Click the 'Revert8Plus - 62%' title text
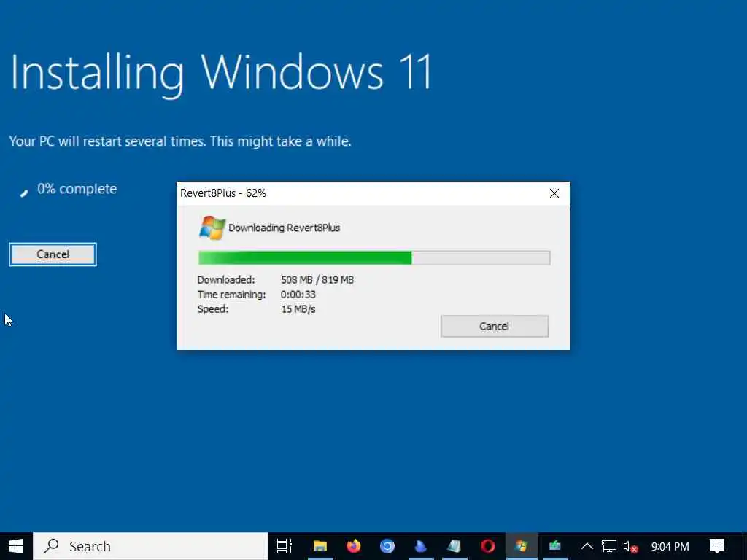 click(223, 193)
